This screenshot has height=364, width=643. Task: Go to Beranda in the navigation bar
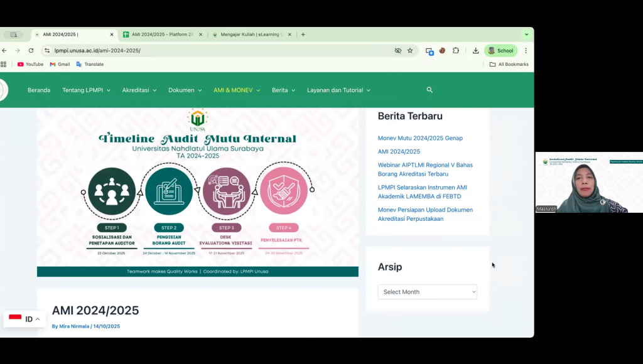click(x=39, y=90)
